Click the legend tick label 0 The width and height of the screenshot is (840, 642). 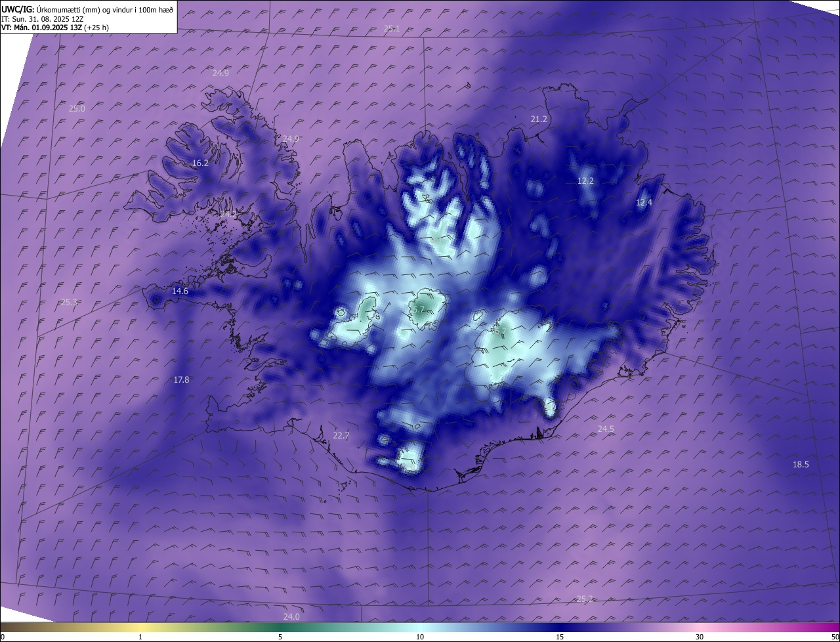[3, 637]
